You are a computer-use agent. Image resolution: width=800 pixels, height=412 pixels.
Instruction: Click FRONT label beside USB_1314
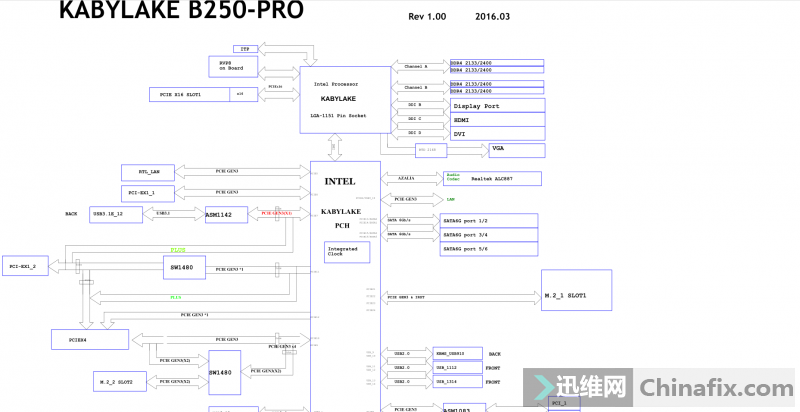point(493,382)
